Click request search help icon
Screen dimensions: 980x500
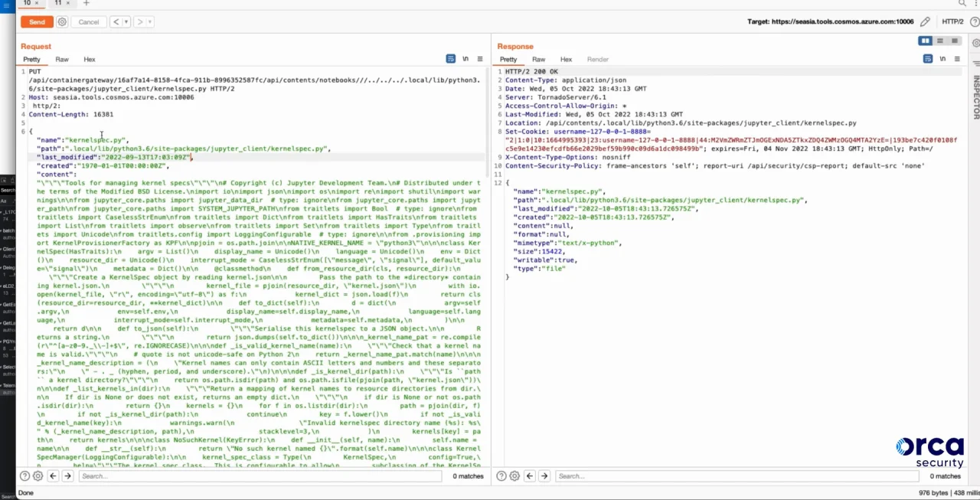(25, 476)
